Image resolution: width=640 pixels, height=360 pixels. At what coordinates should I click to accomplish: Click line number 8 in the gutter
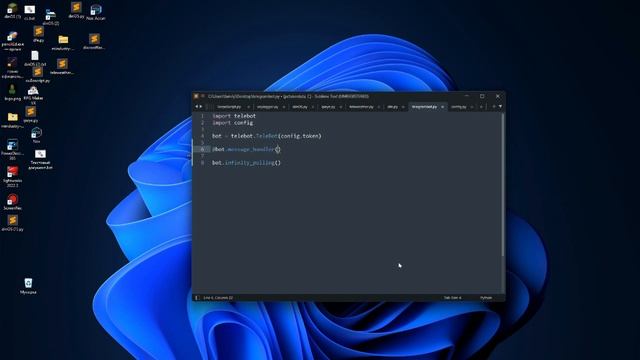click(202, 162)
